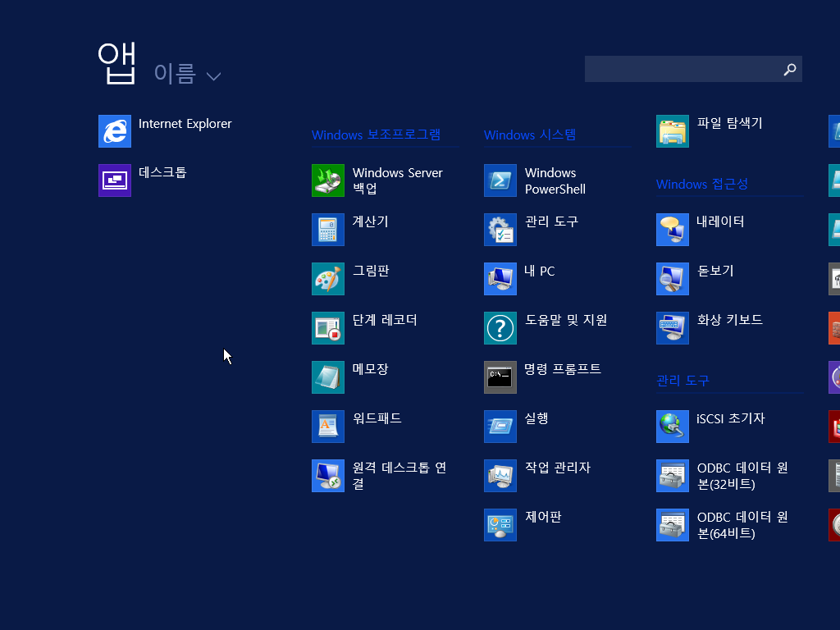Viewport: 840px width, 630px height.
Task: Open 도움말 및 지원 question mark icon
Action: tap(500, 328)
